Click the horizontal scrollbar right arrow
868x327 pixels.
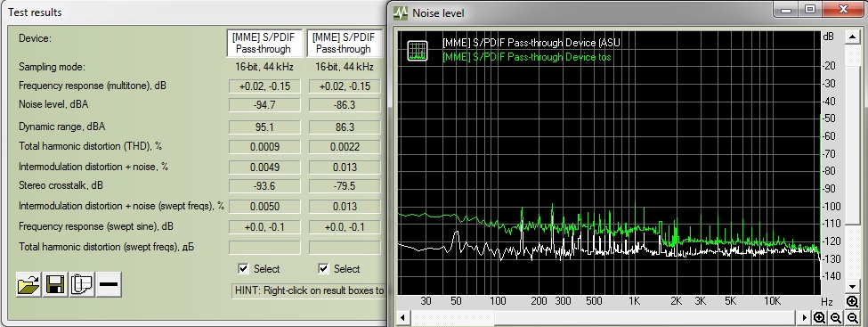806,318
